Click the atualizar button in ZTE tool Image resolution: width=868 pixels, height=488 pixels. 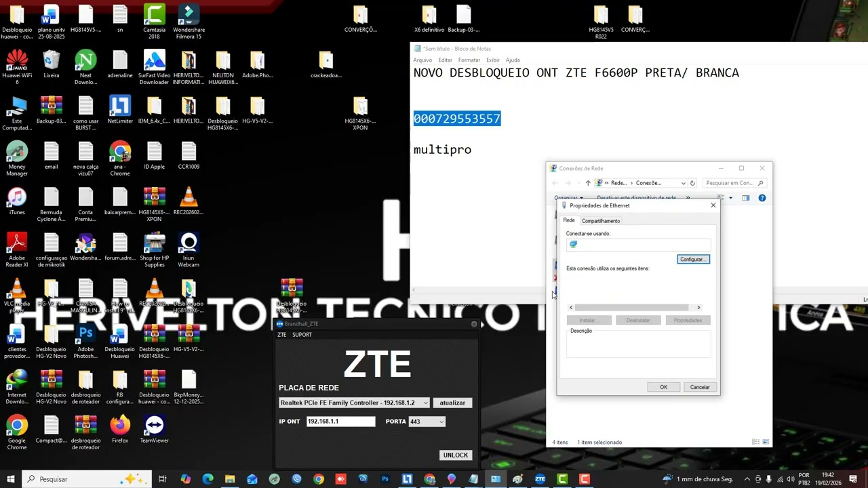[452, 403]
